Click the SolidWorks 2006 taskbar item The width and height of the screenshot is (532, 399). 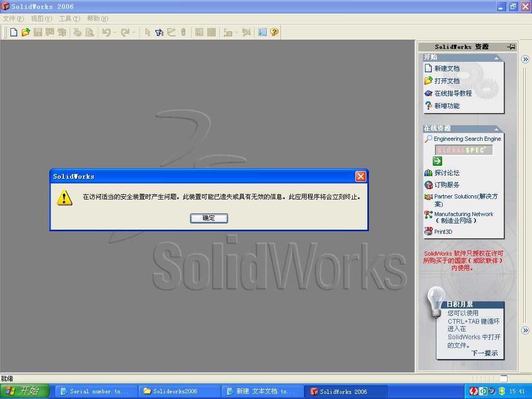pyautogui.click(x=347, y=392)
